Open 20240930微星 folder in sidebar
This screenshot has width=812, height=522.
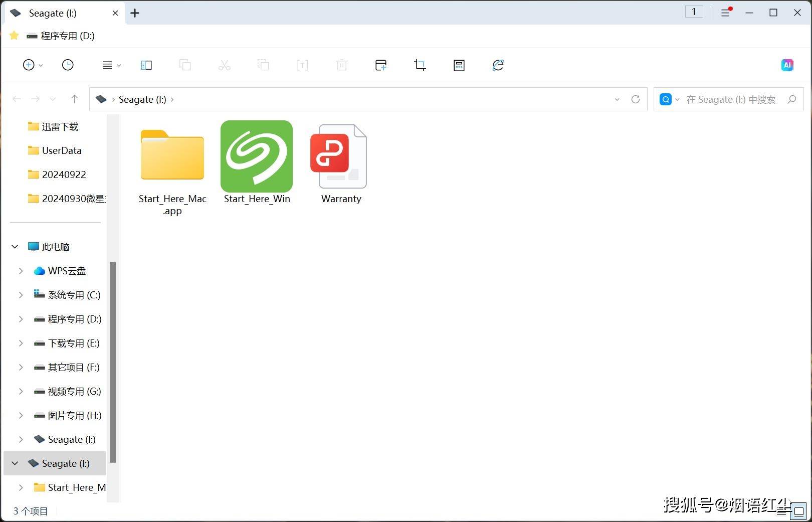tap(67, 199)
